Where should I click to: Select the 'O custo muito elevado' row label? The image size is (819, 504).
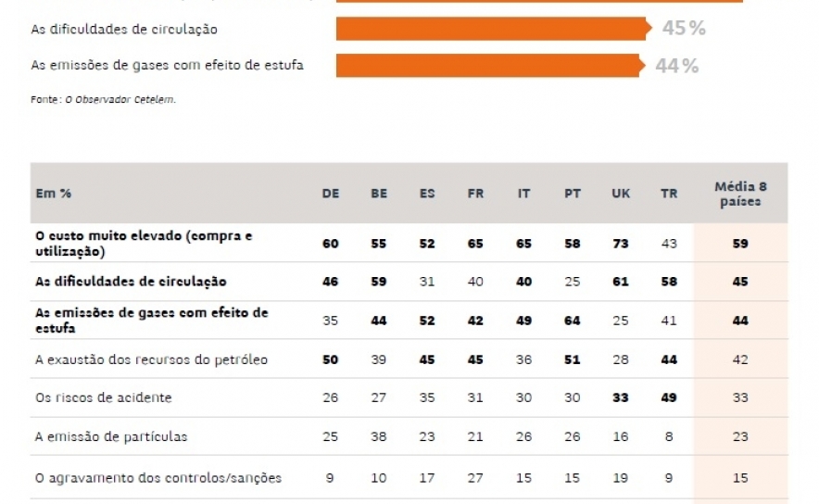(143, 243)
